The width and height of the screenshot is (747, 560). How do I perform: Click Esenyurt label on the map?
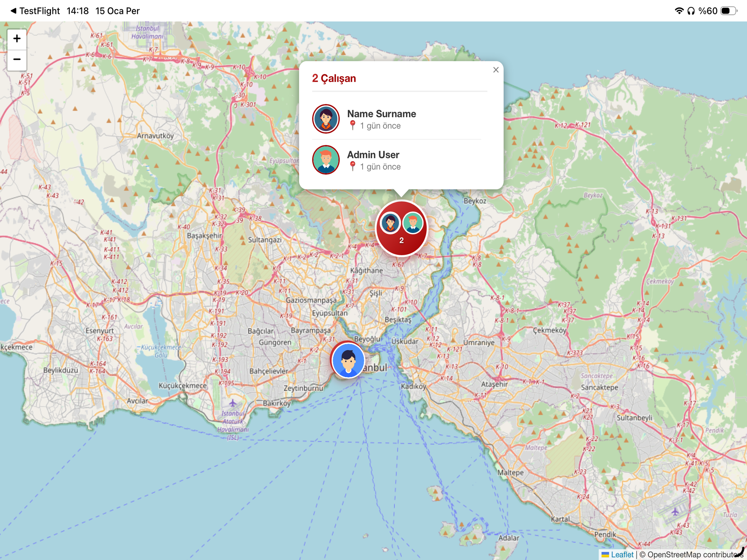pos(100,331)
